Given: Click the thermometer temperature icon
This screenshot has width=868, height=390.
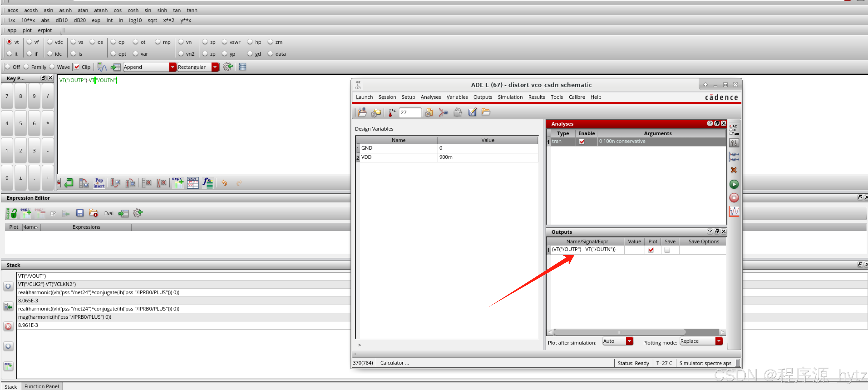Looking at the screenshot, I should (x=392, y=112).
